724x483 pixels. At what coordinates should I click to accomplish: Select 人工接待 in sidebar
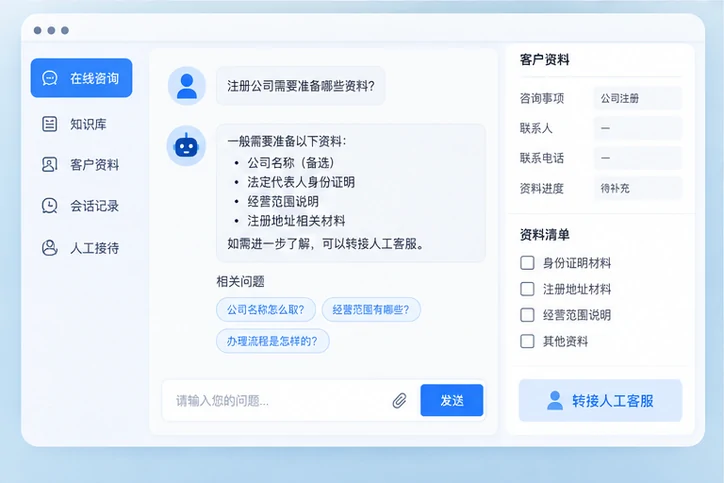(x=81, y=248)
